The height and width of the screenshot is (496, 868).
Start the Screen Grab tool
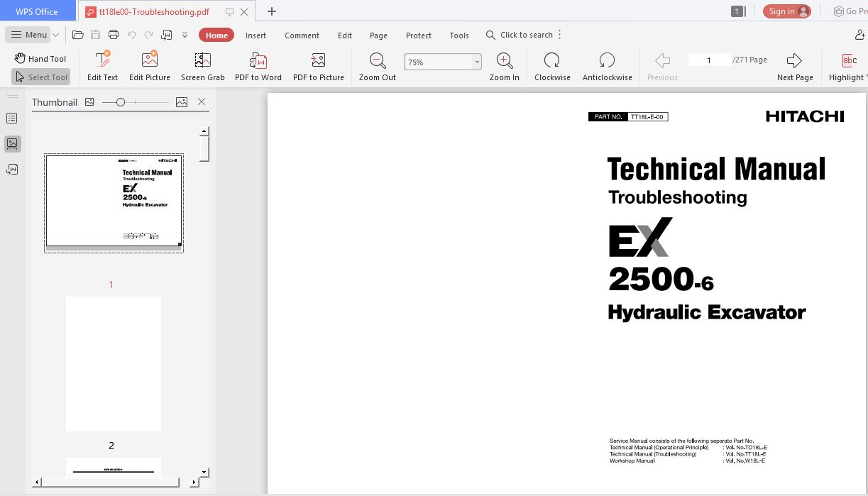click(x=203, y=67)
